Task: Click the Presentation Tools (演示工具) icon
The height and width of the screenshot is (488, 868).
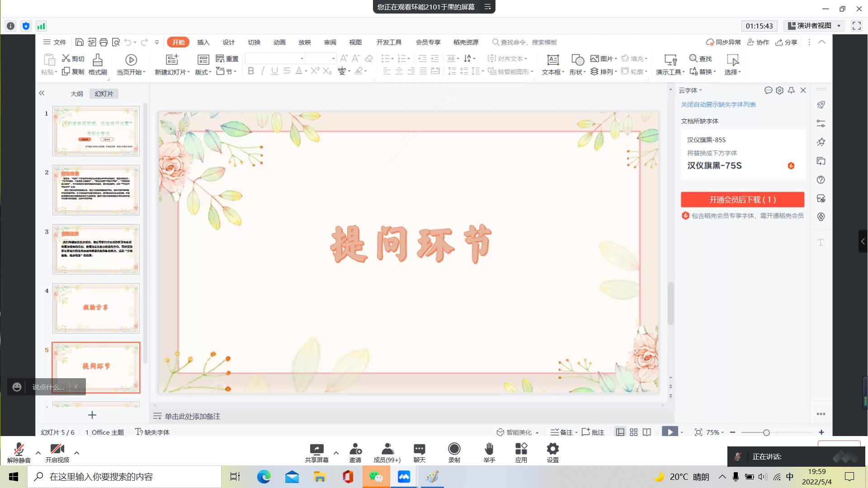Action: tap(670, 60)
